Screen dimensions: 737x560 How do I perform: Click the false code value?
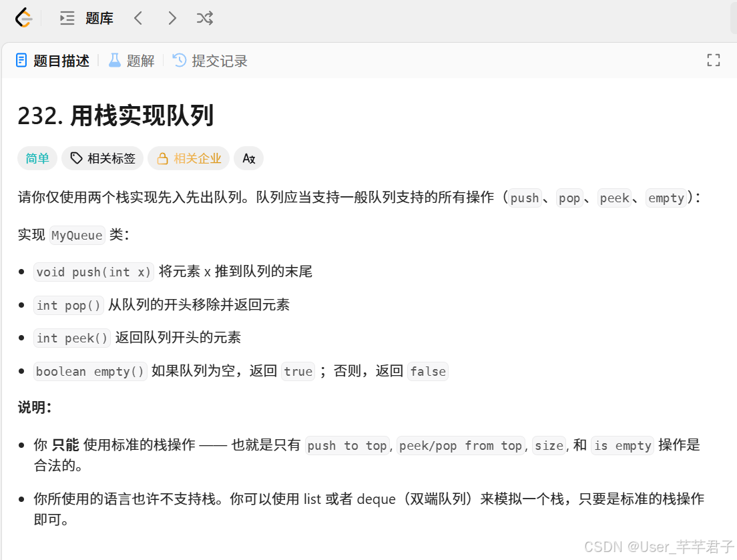click(428, 372)
